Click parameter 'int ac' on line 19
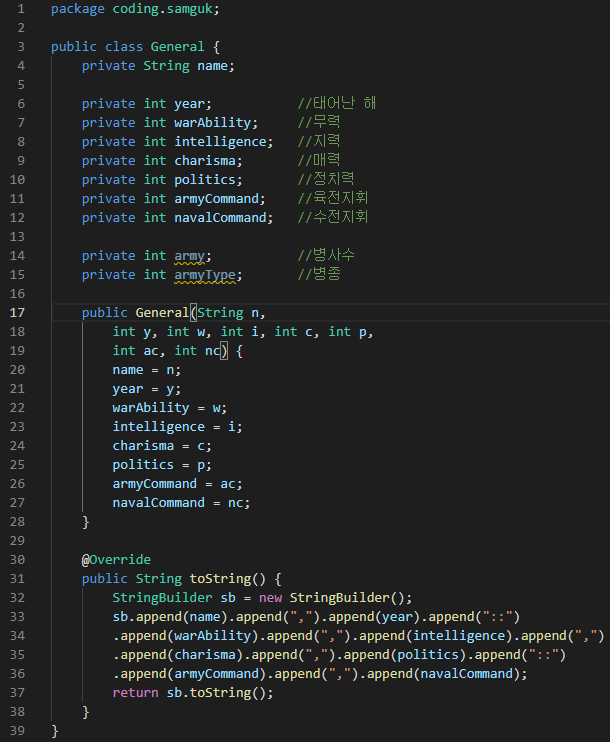The image size is (610, 742). pyautogui.click(x=135, y=351)
